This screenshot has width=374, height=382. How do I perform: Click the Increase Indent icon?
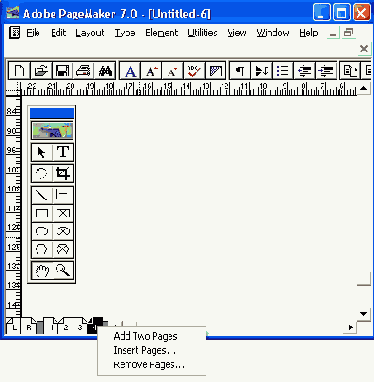(325, 71)
